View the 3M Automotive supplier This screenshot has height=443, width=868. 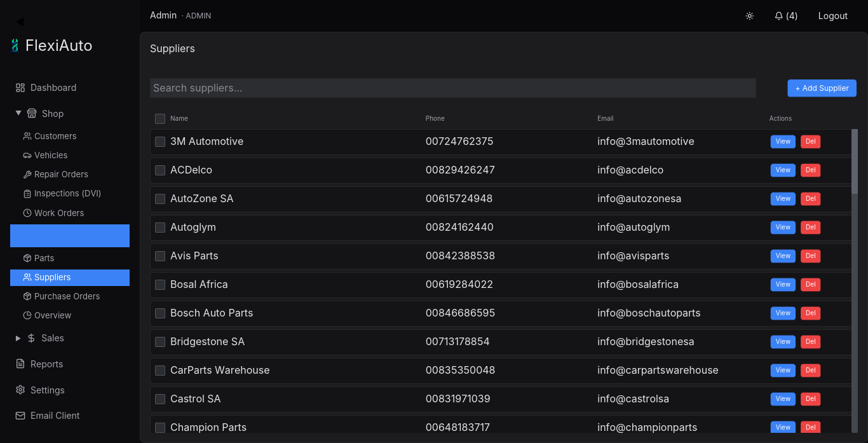click(783, 142)
